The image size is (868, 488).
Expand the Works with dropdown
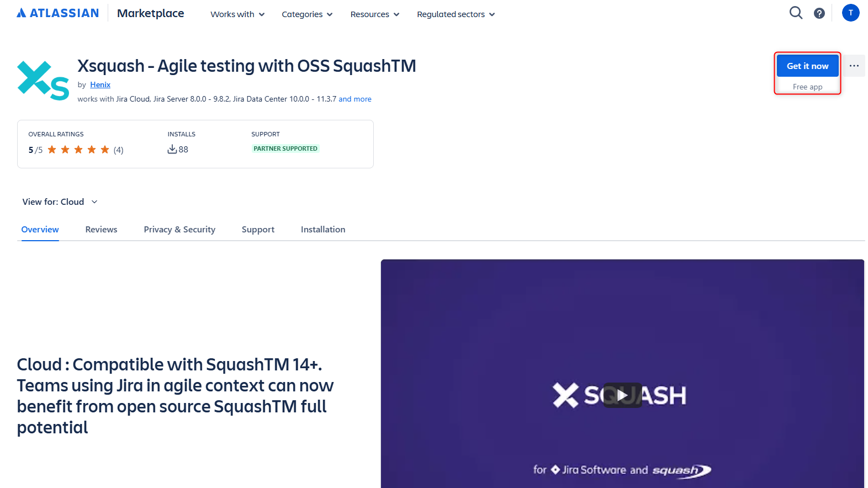click(x=237, y=14)
